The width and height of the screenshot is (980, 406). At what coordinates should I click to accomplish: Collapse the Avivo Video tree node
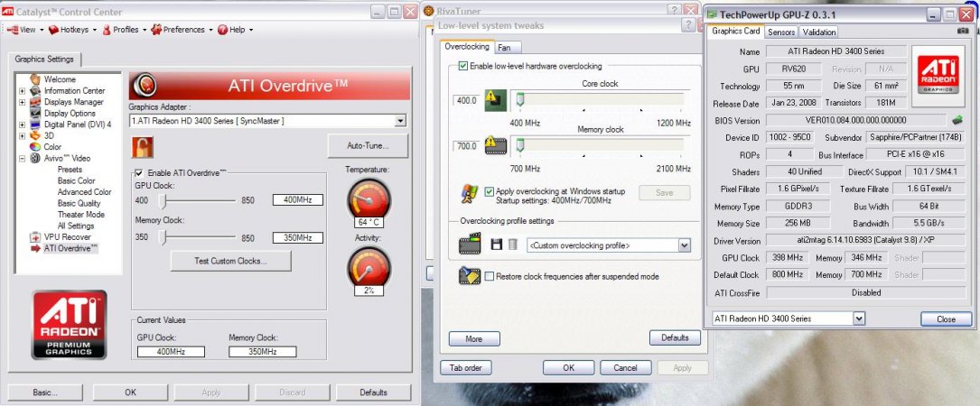click(23, 158)
